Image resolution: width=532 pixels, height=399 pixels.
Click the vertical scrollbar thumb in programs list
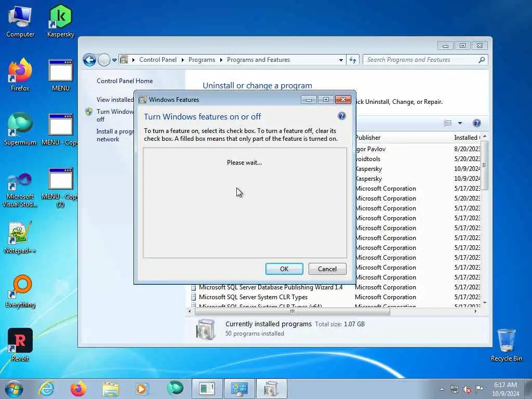coord(485,165)
